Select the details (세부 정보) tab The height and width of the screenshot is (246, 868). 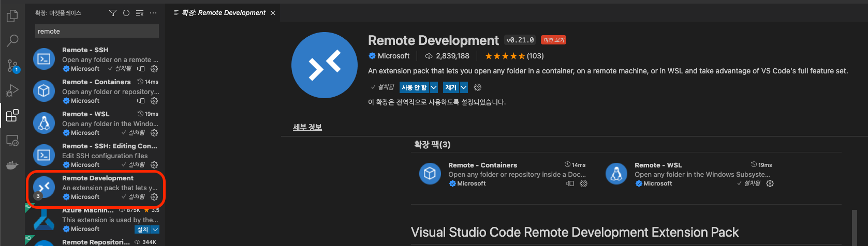coord(307,127)
